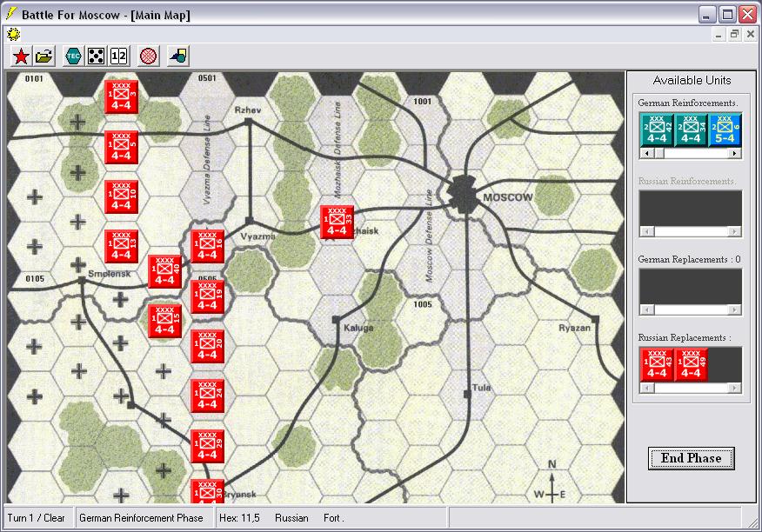Image resolution: width=762 pixels, height=532 pixels.
Task: Click the 'Available Units' panel heading
Action: click(x=692, y=80)
